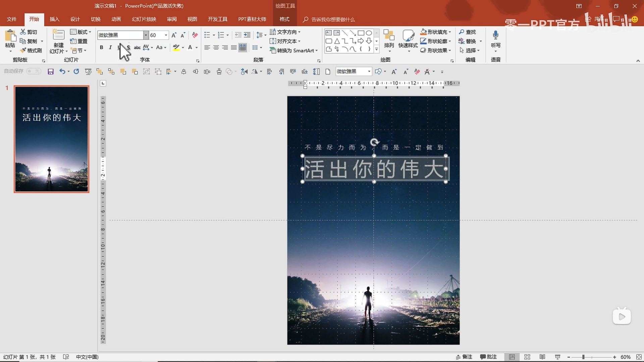
Task: Click the Group objects icon in quick toolbar
Action: click(146, 71)
